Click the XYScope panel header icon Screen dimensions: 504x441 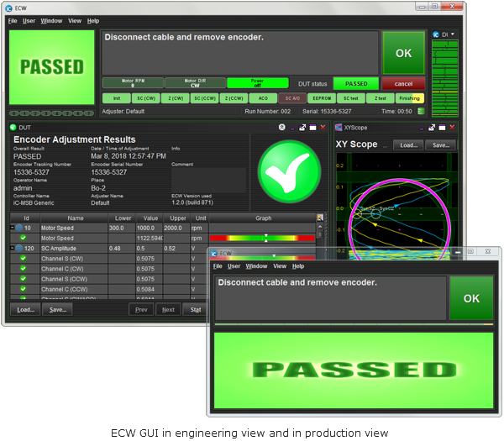click(x=339, y=127)
